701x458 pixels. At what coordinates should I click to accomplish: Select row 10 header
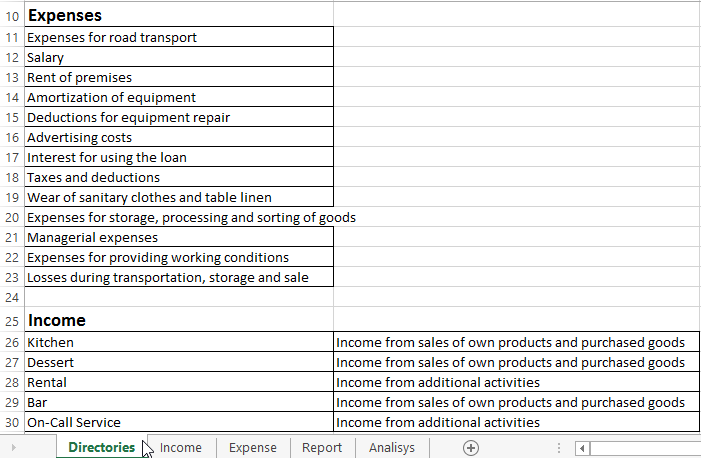(12, 16)
